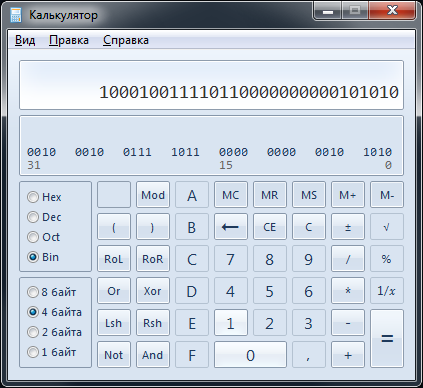Click the RoR rotate right button

click(153, 259)
